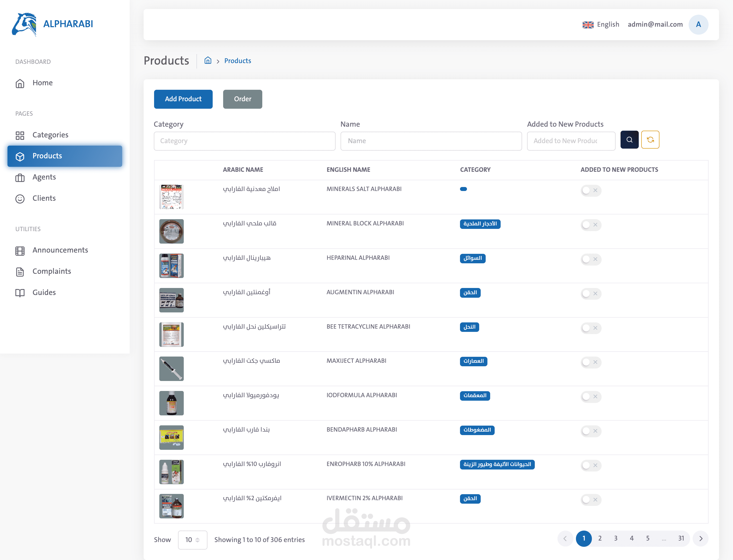Open the Complaints sidebar page
This screenshot has width=733, height=560.
tap(52, 271)
